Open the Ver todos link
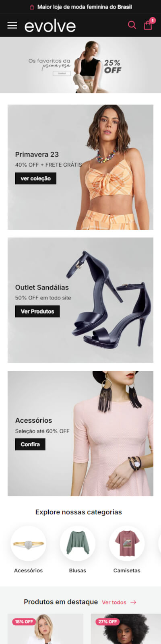This screenshot has width=161, height=644. (x=114, y=602)
